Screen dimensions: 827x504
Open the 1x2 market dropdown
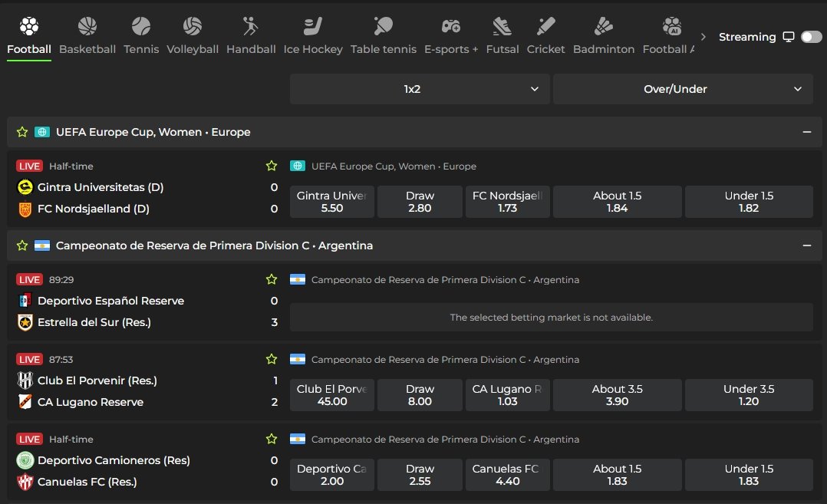[x=420, y=89]
